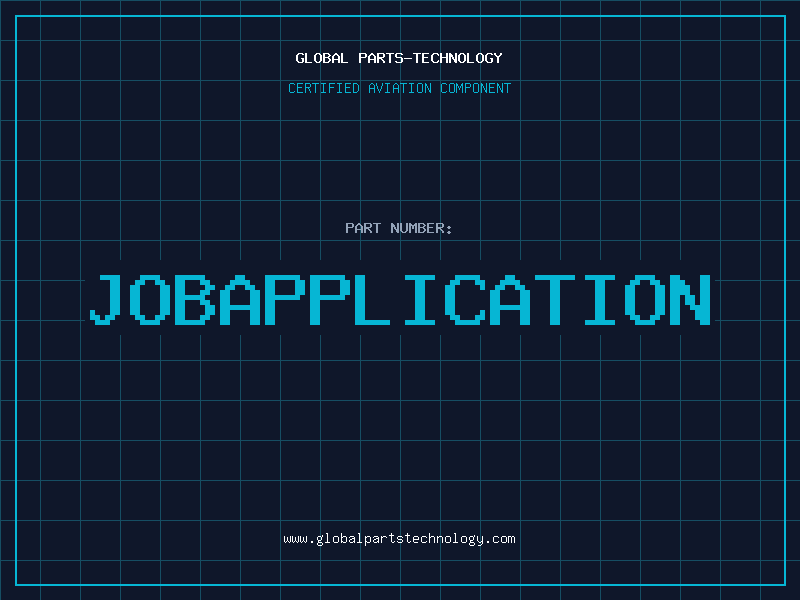This screenshot has height=600, width=800.
Task: Click the 'PART NUMBER:' label
Action: coord(399,228)
